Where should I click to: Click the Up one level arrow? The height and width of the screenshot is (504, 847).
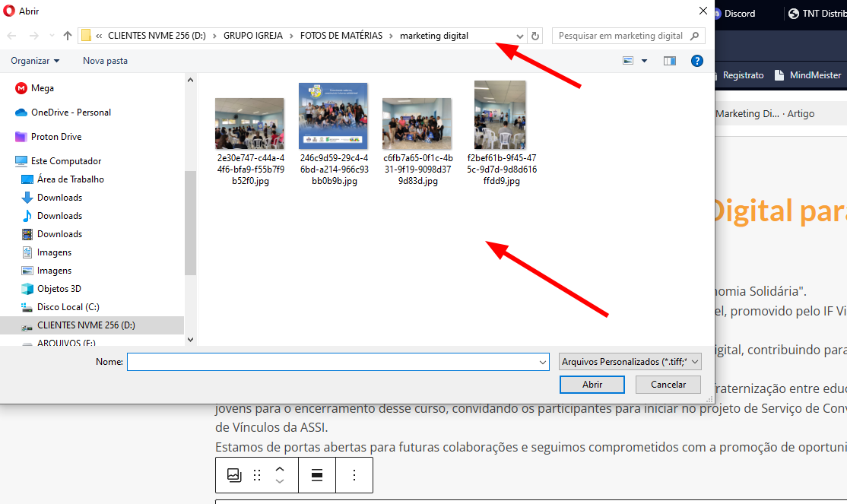(x=68, y=36)
